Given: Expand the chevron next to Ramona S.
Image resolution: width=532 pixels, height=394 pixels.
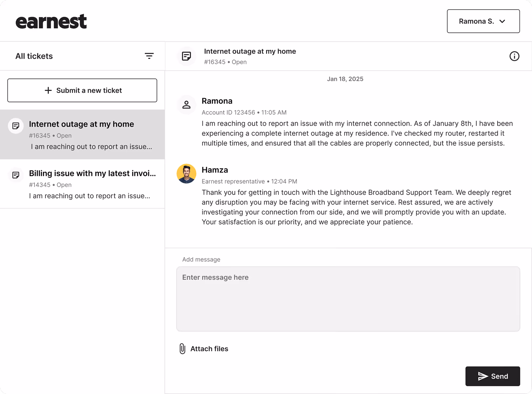Looking at the screenshot, I should point(502,21).
